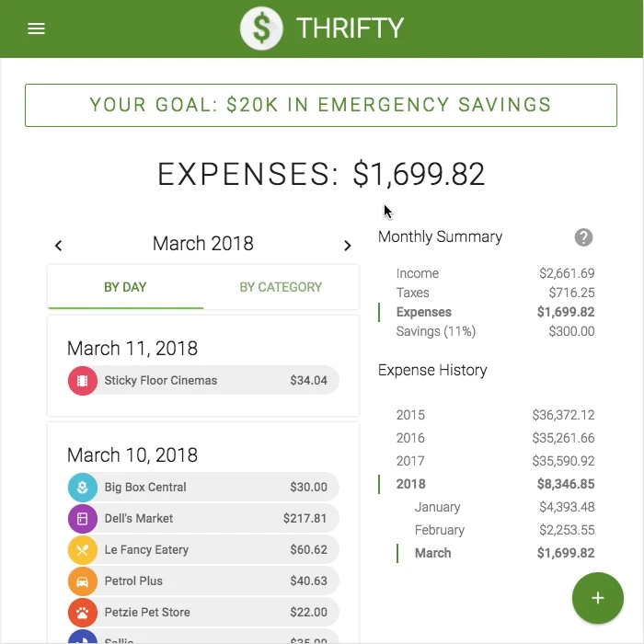Click the Big Box Central category icon
The height and width of the screenshot is (644, 644).
83,488
